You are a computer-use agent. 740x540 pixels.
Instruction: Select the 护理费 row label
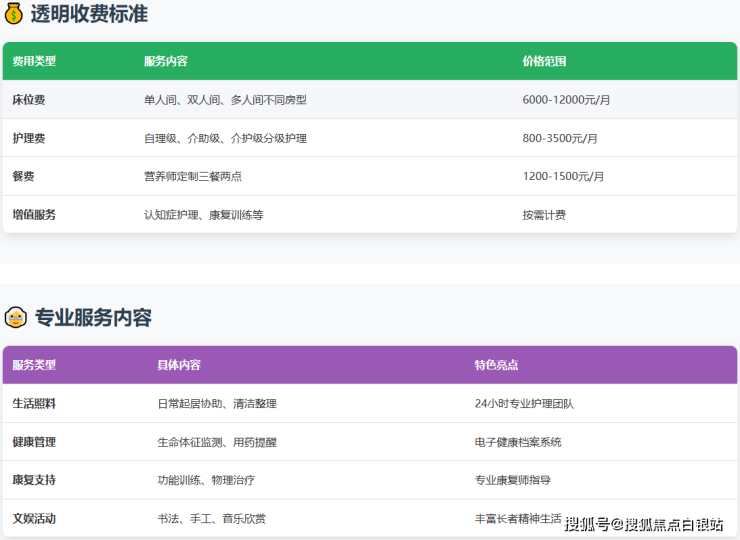[28, 138]
